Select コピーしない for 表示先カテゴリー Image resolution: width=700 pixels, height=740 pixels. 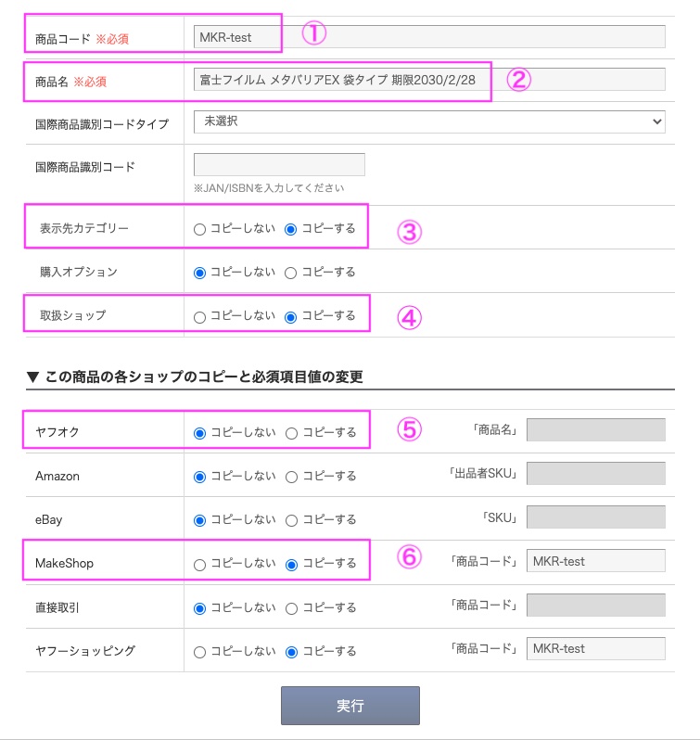click(x=199, y=229)
